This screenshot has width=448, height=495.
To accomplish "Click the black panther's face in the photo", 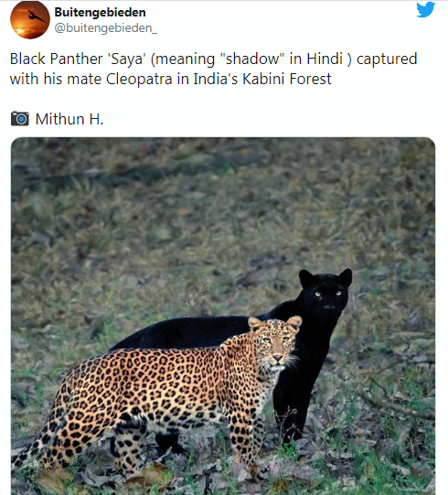I will coord(326,294).
